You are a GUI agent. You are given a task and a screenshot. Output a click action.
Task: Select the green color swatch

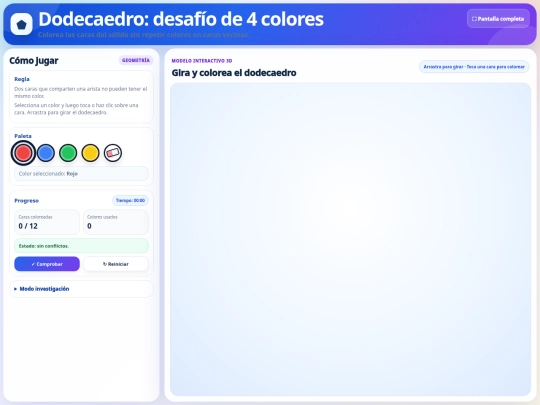pos(68,153)
